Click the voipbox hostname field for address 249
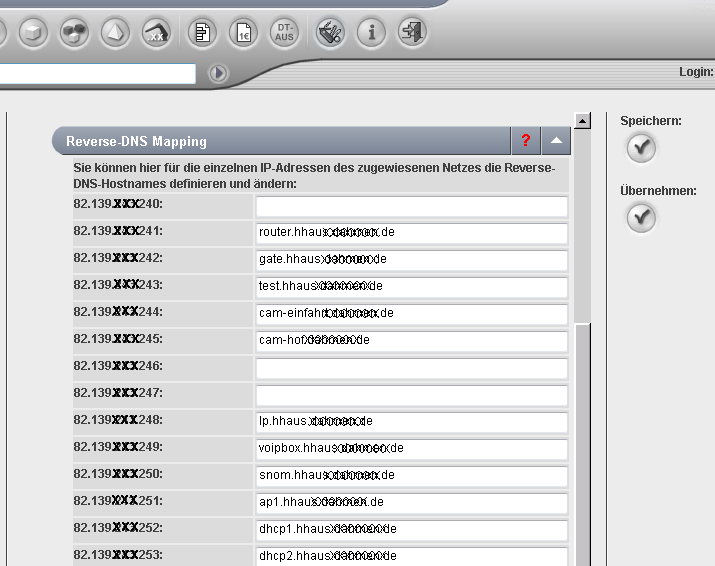Viewport: 715px width, 566px height. pyautogui.click(x=411, y=450)
